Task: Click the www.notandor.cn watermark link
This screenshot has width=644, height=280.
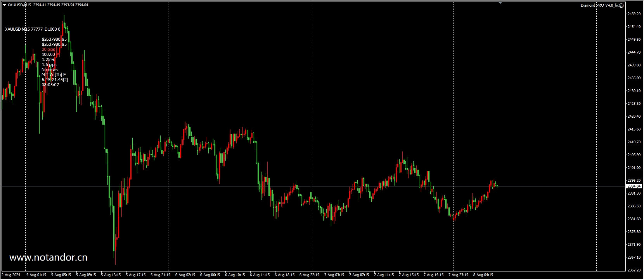Action: [x=48, y=257]
